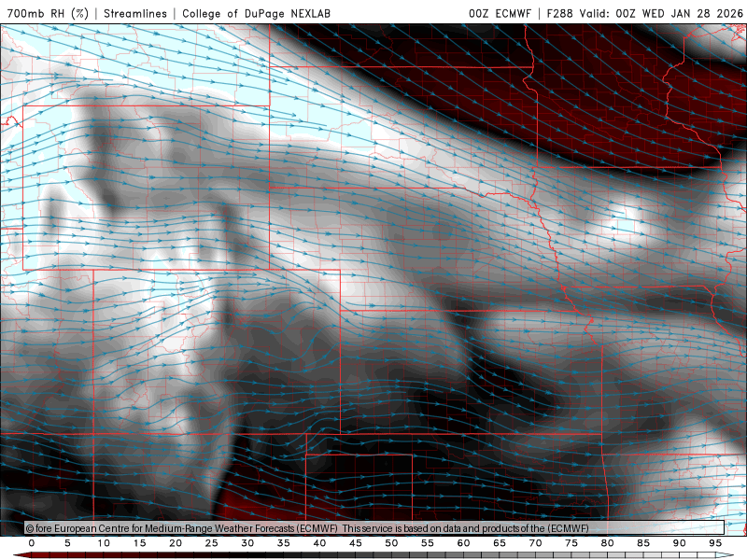Select the "50" colorbar scale label
The height and width of the screenshot is (560, 747).
pyautogui.click(x=391, y=543)
